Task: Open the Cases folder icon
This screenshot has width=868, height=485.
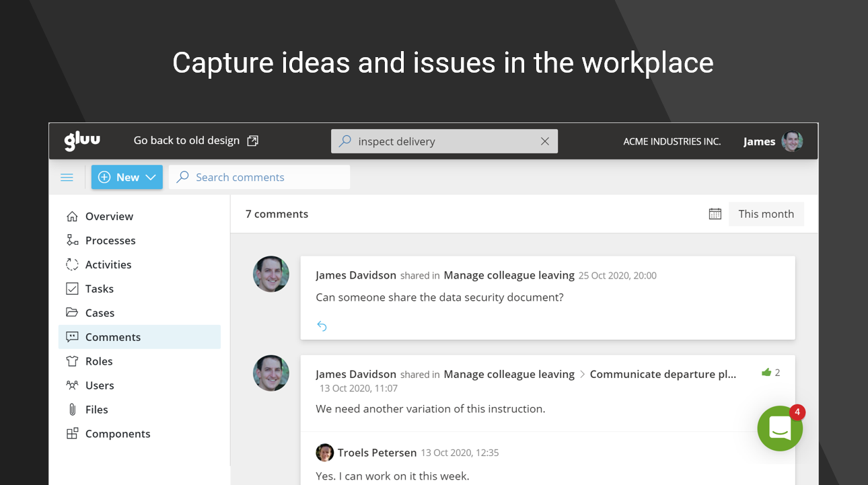Action: click(x=72, y=313)
